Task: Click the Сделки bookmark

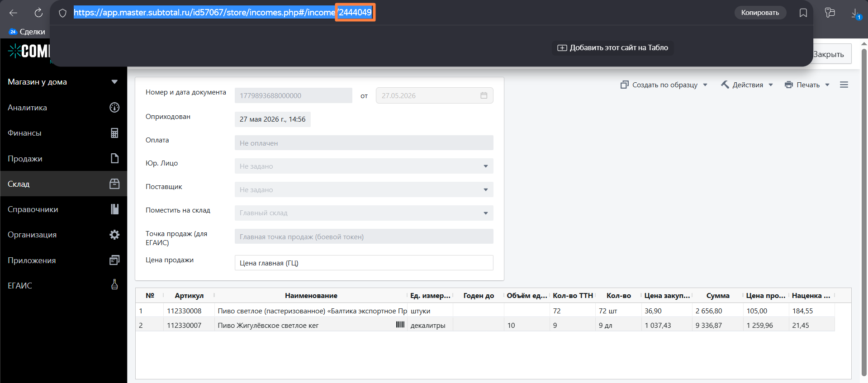Action: coord(27,32)
